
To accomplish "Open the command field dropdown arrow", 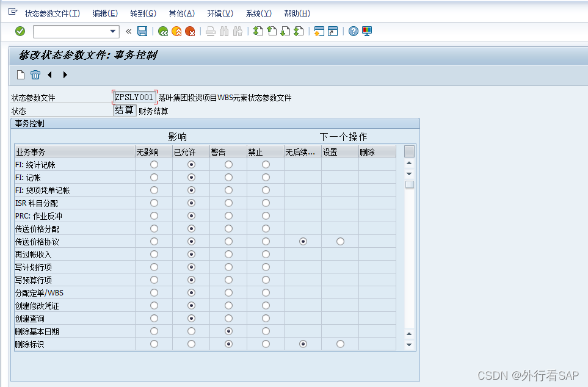I will tap(112, 32).
